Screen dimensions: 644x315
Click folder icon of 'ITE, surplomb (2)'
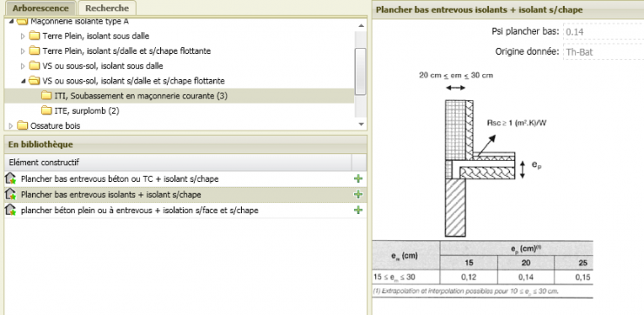click(x=46, y=111)
